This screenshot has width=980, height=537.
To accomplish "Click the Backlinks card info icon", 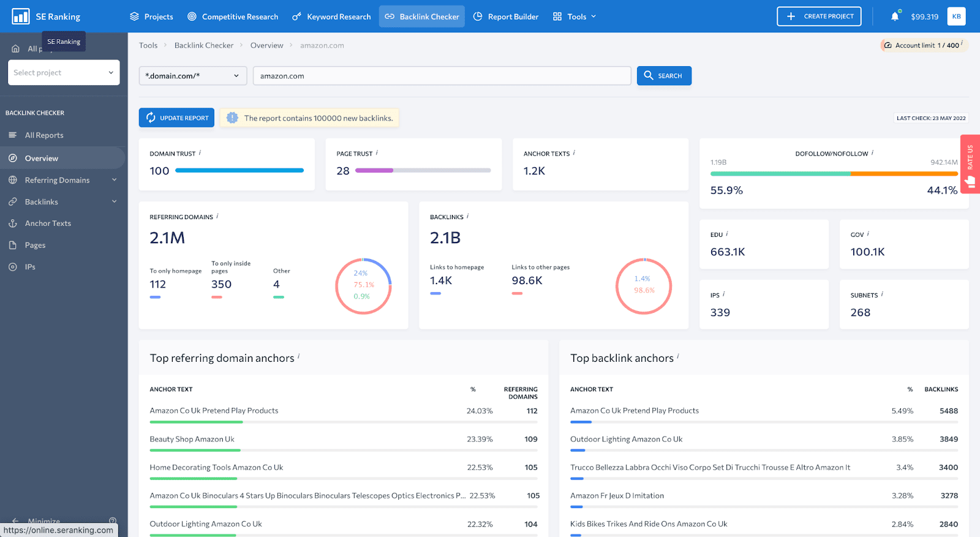I will [x=467, y=216].
